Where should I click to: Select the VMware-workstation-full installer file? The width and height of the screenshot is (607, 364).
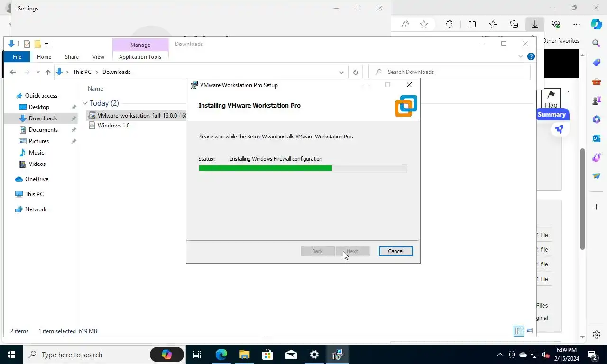point(137,115)
